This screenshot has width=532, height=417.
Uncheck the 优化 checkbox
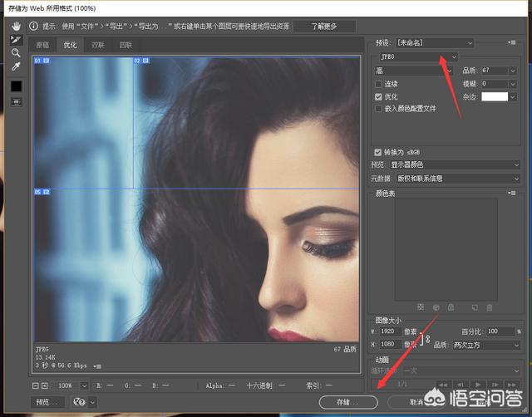pyautogui.click(x=378, y=96)
